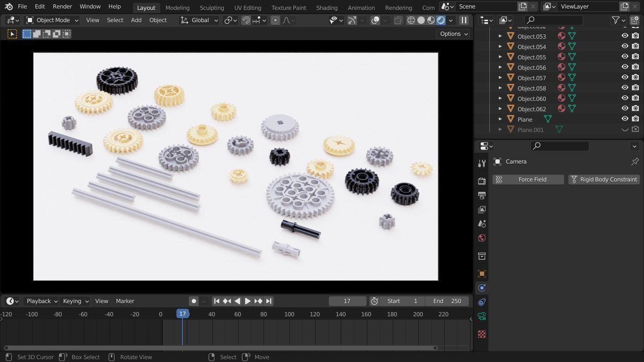Viewport: 644px width, 362px height.
Task: Open the transform pivot point dropdown
Action: (231, 20)
